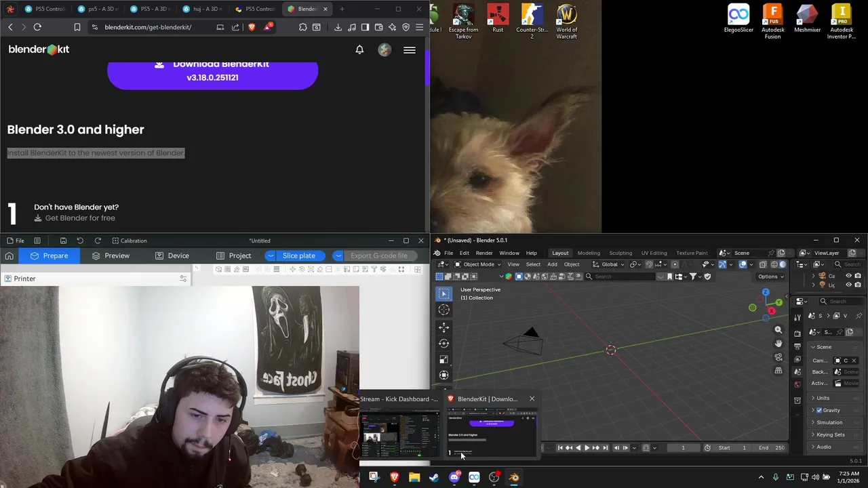The width and height of the screenshot is (868, 488).
Task: Reload the BlenderKit page
Action: coord(37,27)
